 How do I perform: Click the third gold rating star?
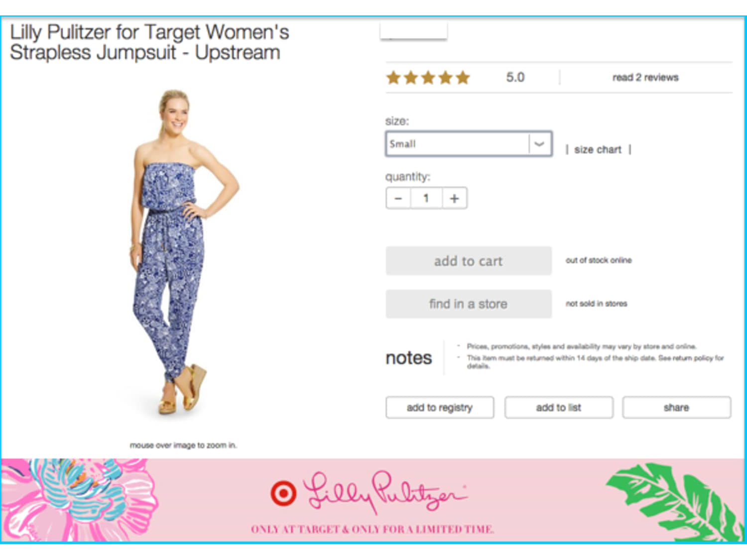[x=428, y=78]
